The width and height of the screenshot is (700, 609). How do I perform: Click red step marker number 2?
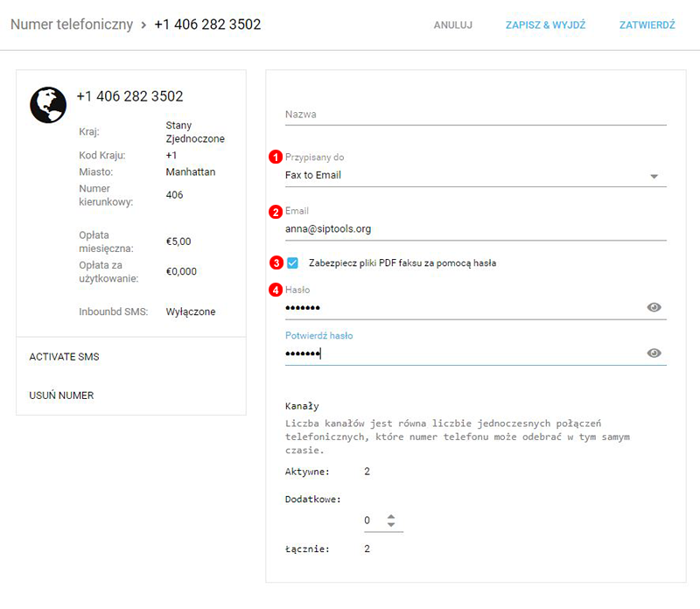tap(276, 211)
